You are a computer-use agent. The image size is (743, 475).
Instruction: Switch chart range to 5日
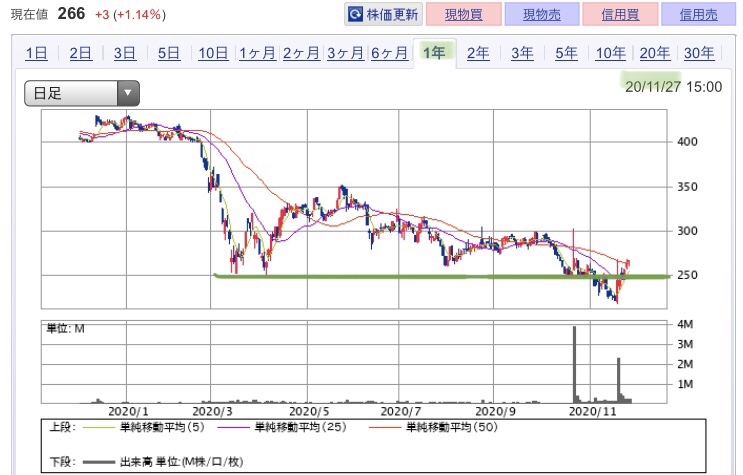pyautogui.click(x=169, y=53)
